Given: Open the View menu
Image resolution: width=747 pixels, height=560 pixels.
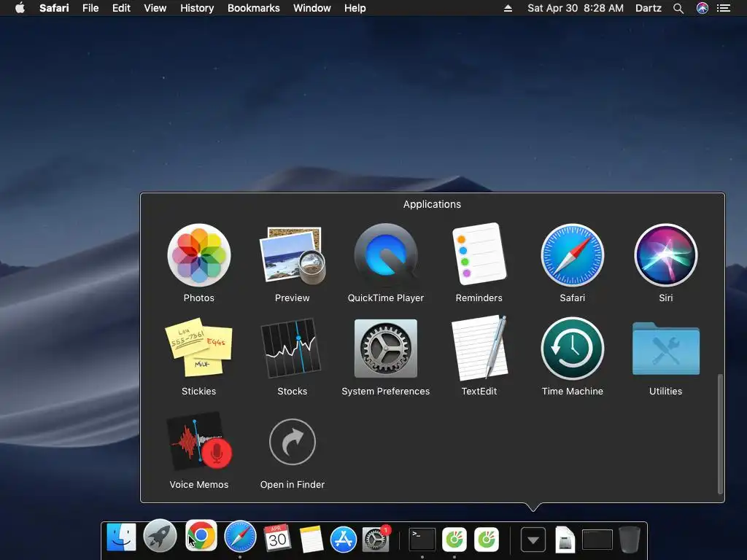Looking at the screenshot, I should click(155, 8).
